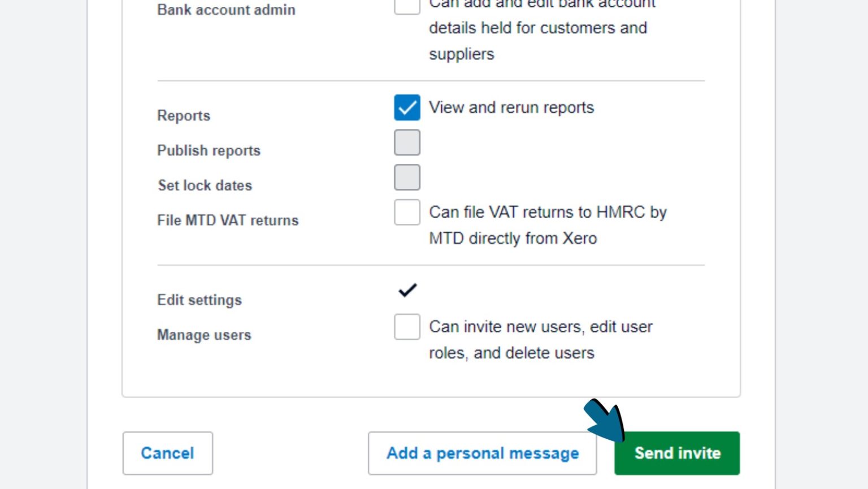The width and height of the screenshot is (868, 489).
Task: Tick the Publish reports checkbox
Action: tap(407, 142)
